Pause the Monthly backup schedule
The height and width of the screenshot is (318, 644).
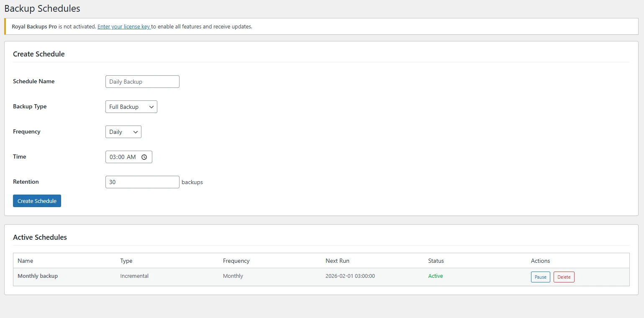tap(540, 277)
